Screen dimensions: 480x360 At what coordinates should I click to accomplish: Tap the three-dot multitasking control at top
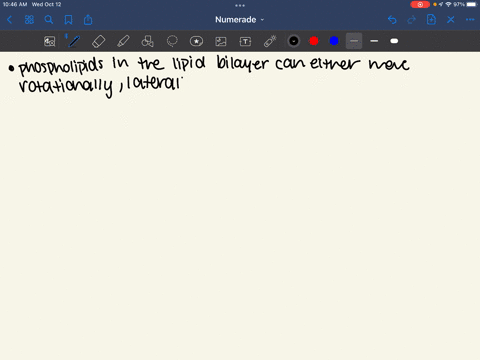[x=240, y=5]
